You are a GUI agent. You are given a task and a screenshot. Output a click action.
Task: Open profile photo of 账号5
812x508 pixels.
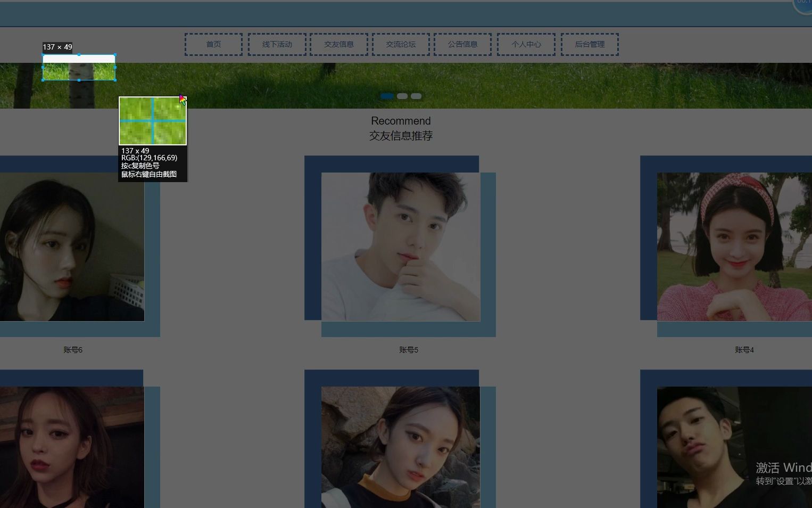pos(401,247)
